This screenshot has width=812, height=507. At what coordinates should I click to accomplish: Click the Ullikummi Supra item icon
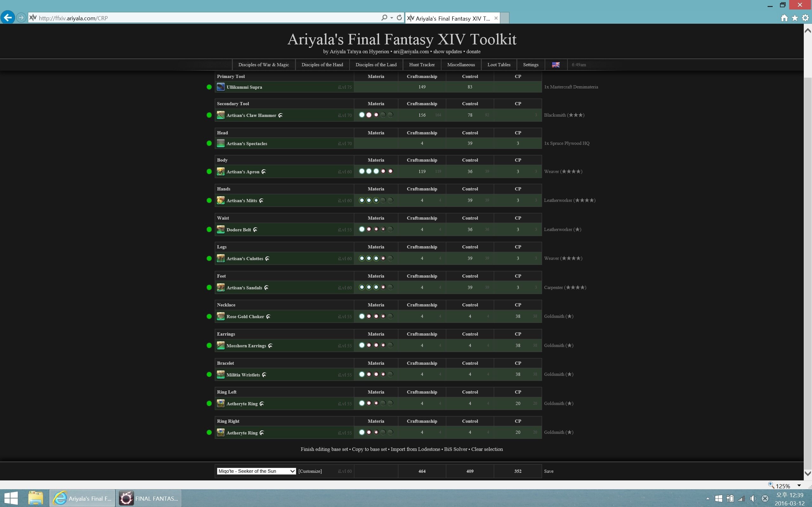click(x=220, y=87)
